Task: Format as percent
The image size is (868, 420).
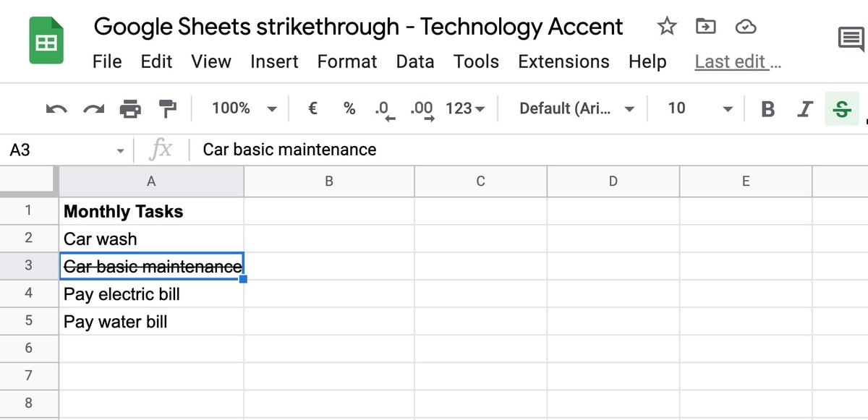Action: click(x=349, y=108)
